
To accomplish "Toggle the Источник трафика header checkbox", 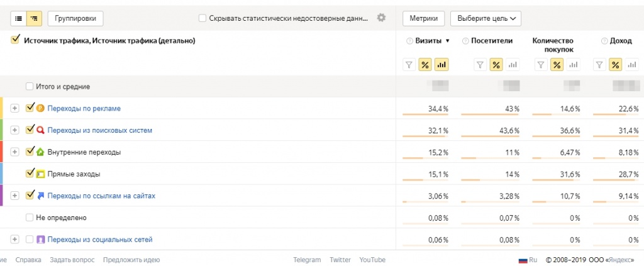I will [15, 40].
